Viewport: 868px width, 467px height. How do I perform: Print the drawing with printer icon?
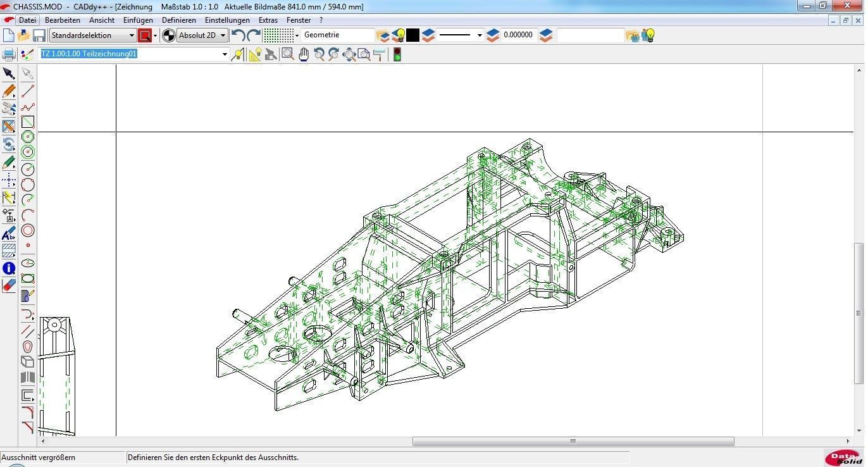coord(9,54)
